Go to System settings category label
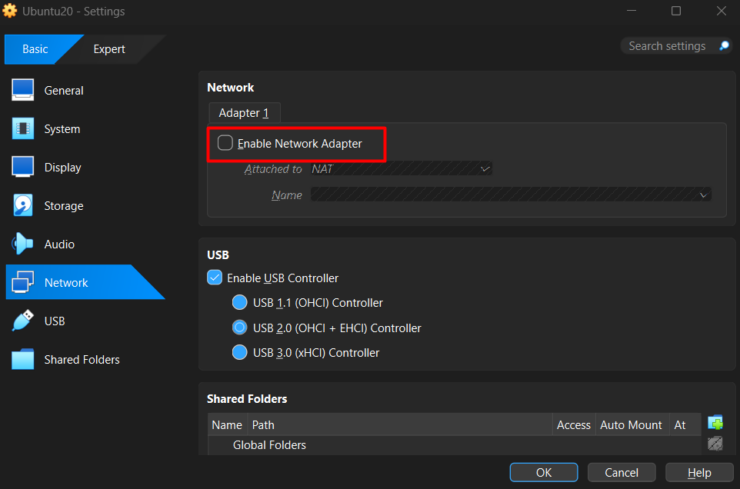740x489 pixels. coord(62,129)
